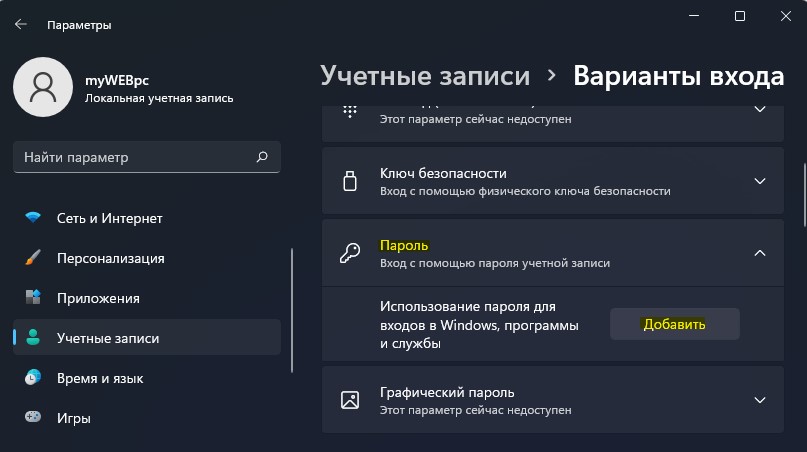Screen dimensions: 807x452
Task: Click the Ключ безопасности heading
Action: (x=443, y=173)
